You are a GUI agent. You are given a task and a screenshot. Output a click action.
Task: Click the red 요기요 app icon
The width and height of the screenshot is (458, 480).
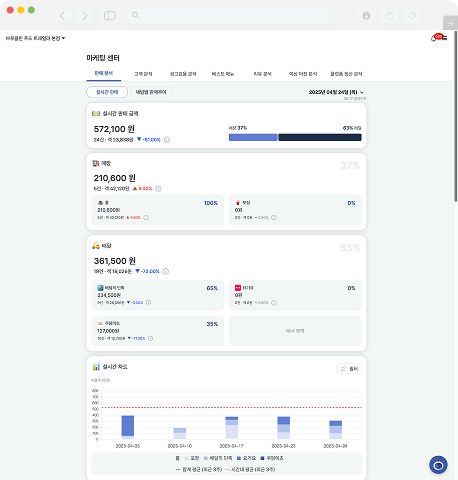point(238,288)
